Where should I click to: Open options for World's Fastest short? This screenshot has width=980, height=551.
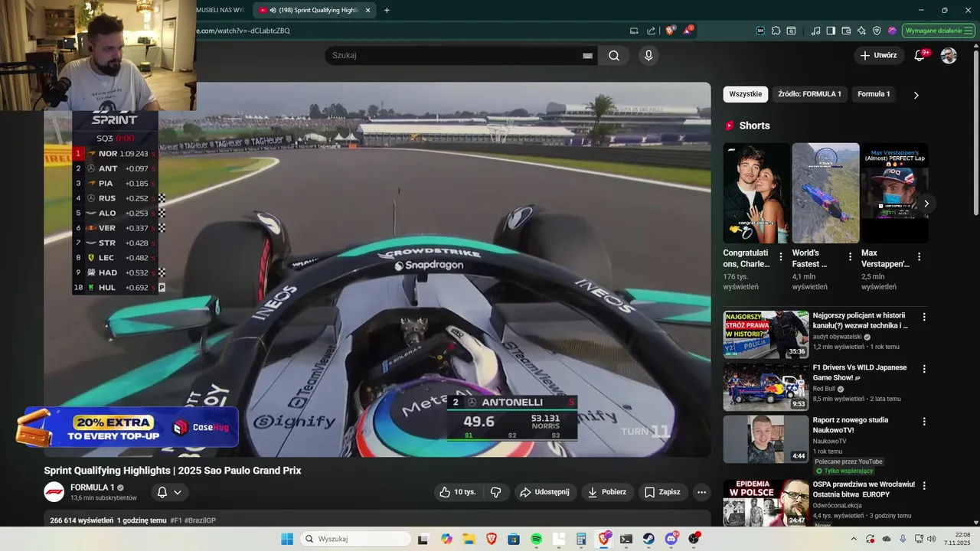tap(850, 257)
